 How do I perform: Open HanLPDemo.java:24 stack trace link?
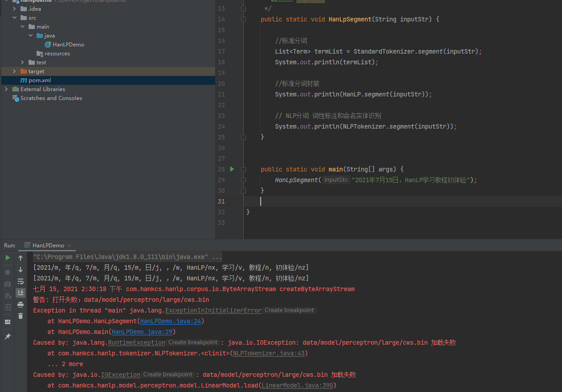[x=171, y=321]
